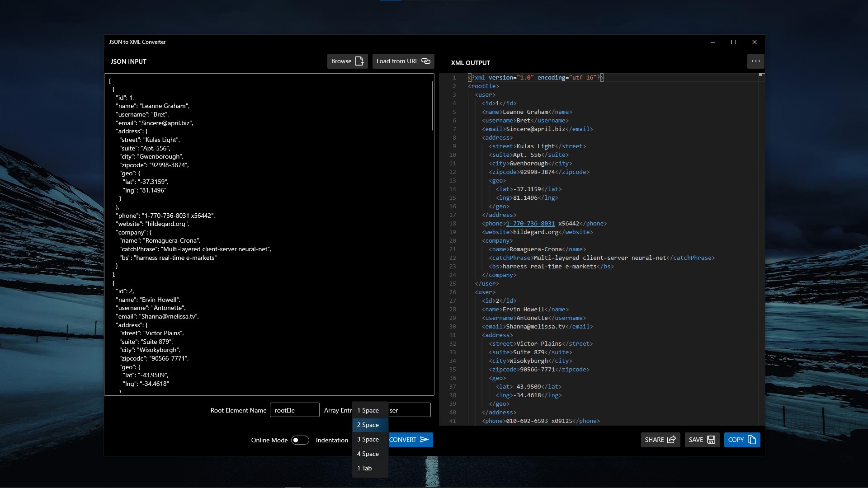Click the Browse file icon
The height and width of the screenshot is (488, 868).
(359, 61)
